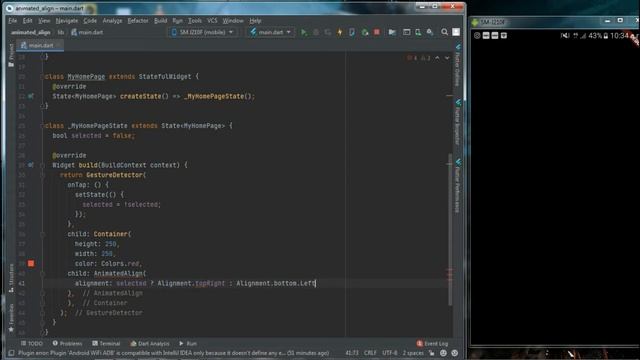The width and height of the screenshot is (640, 360).
Task: Click the user avatar icon in toolbar
Action: (456, 32)
